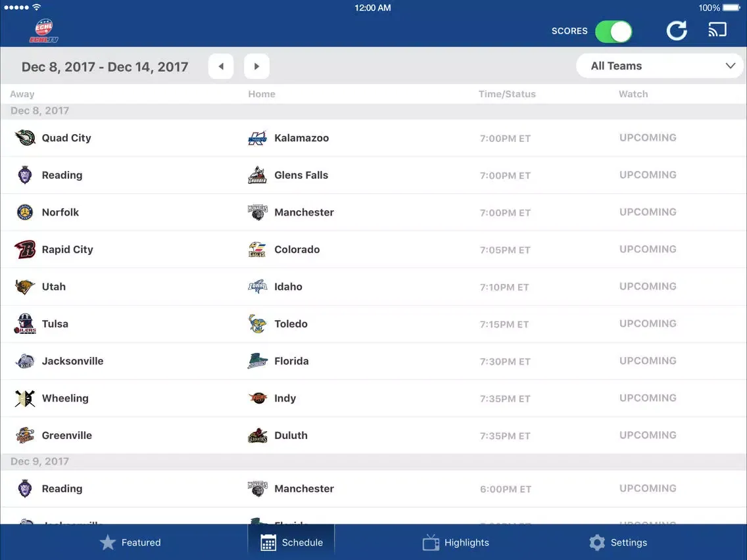747x560 pixels.
Task: Tap the Time/Status column header
Action: coord(507,94)
